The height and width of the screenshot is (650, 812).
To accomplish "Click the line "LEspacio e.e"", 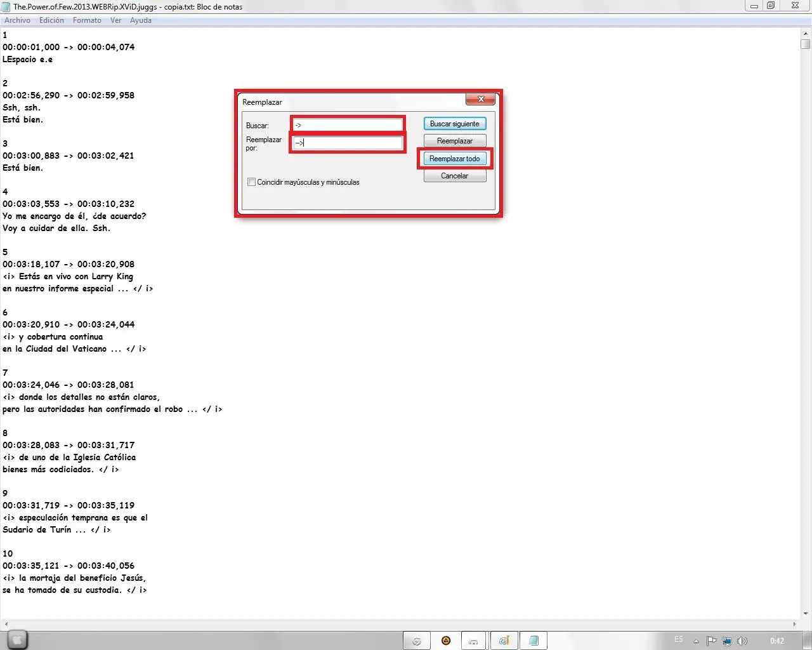I will point(27,59).
